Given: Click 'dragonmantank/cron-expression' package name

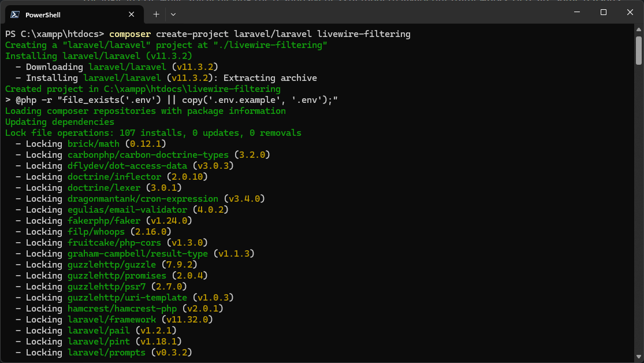Looking at the screenshot, I should pos(143,199).
